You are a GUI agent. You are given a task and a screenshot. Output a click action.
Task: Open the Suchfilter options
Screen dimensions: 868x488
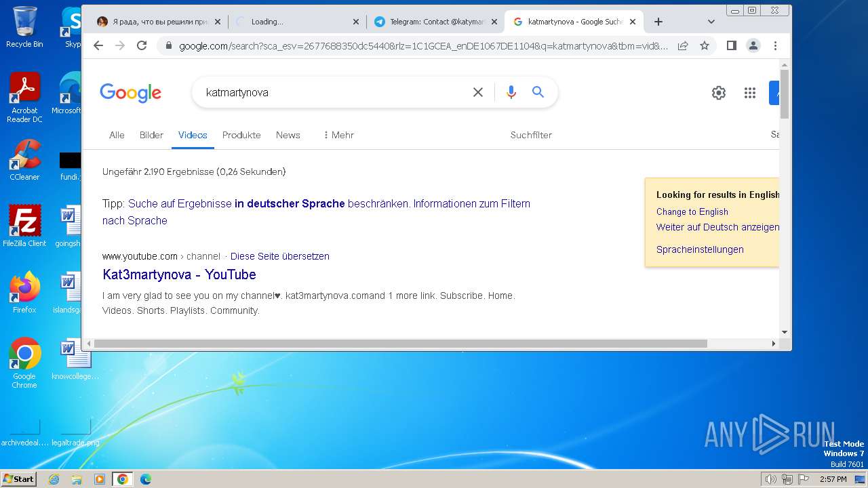click(x=531, y=135)
